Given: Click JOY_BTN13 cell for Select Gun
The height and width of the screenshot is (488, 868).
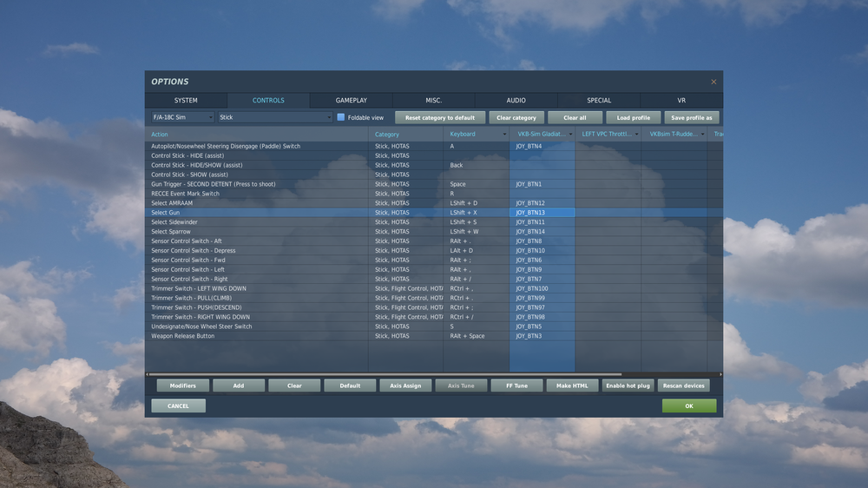Looking at the screenshot, I should pyautogui.click(x=542, y=213).
